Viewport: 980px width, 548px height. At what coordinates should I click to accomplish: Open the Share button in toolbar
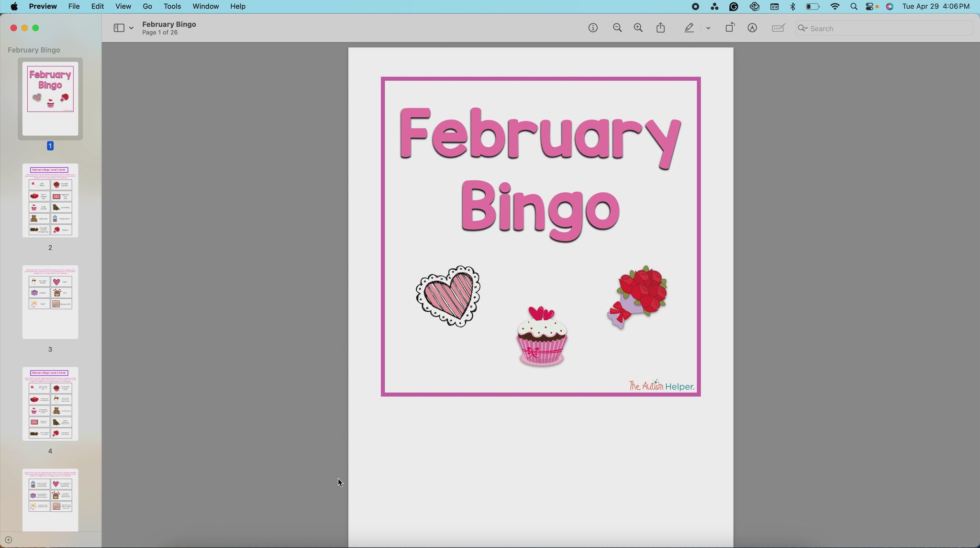click(x=661, y=28)
